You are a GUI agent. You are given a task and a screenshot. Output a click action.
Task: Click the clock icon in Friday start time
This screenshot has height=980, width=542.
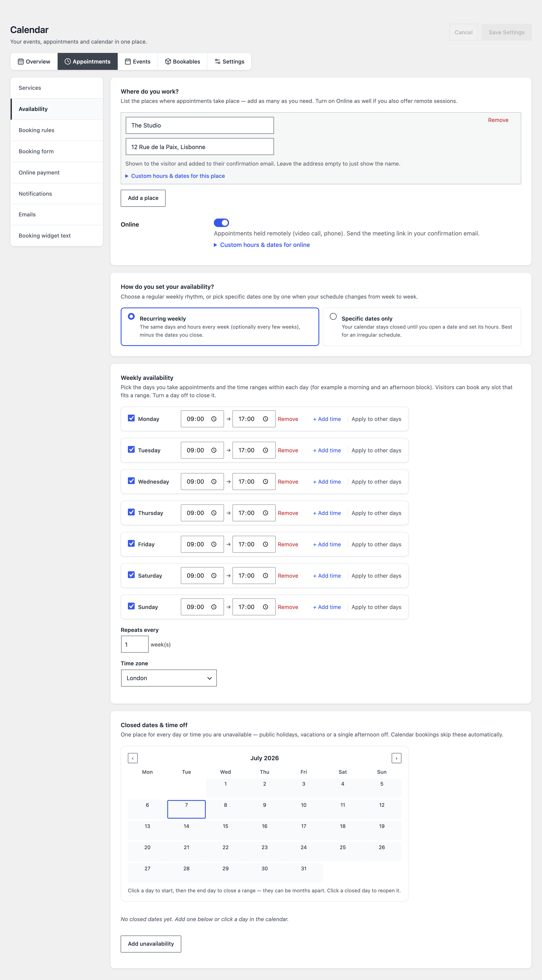(214, 544)
